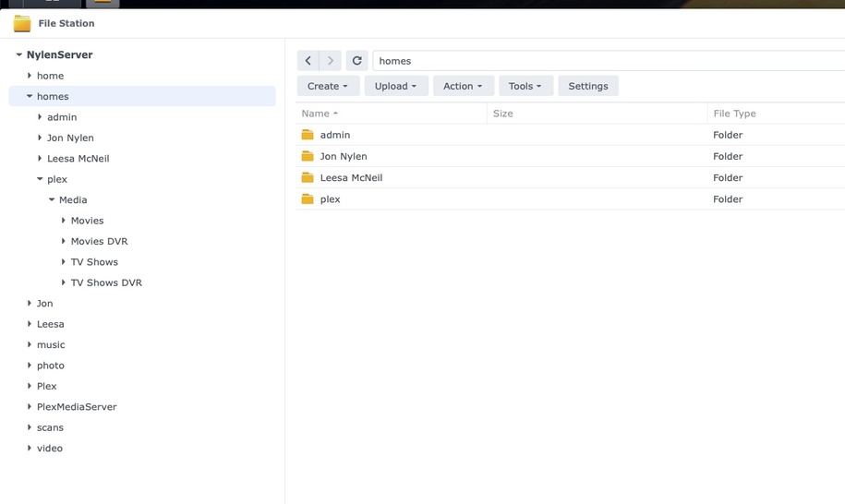Click the admin folder icon in list
The width and height of the screenshot is (845, 504).
308,135
